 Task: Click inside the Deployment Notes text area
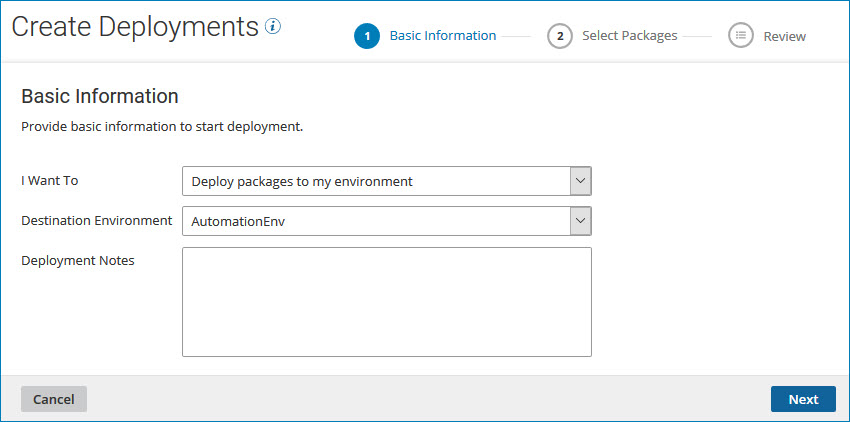387,302
